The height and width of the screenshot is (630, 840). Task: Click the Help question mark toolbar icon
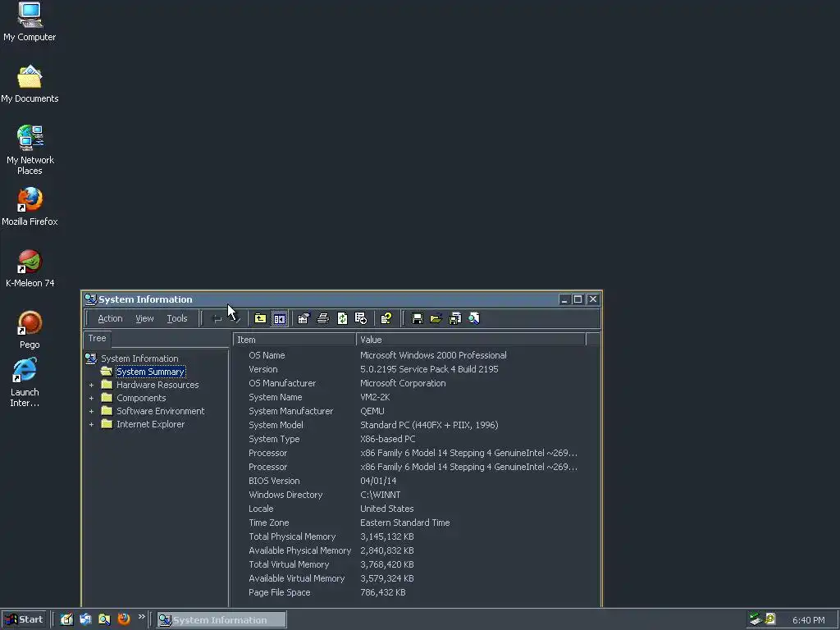point(386,319)
